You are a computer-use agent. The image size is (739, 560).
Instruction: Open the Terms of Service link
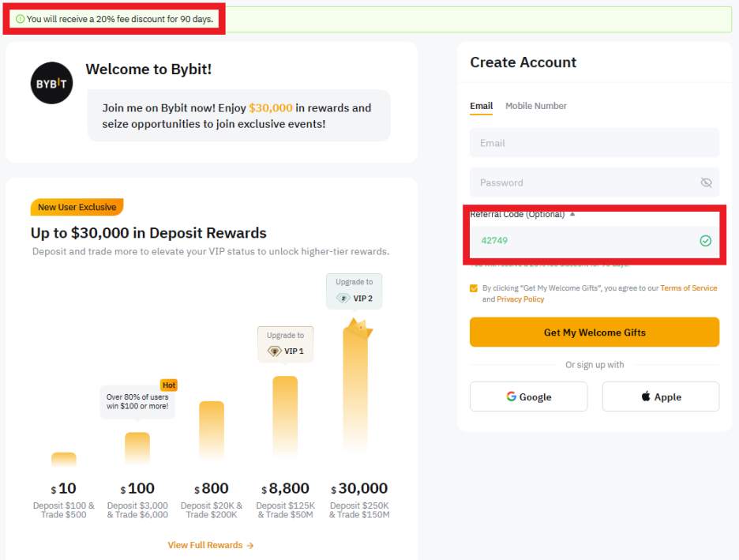pos(688,288)
